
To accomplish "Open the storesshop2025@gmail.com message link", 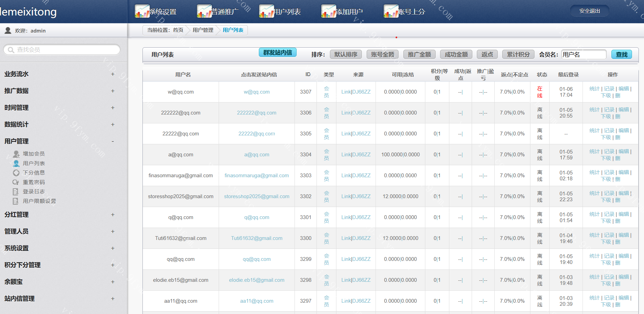I will pyautogui.click(x=256, y=196).
